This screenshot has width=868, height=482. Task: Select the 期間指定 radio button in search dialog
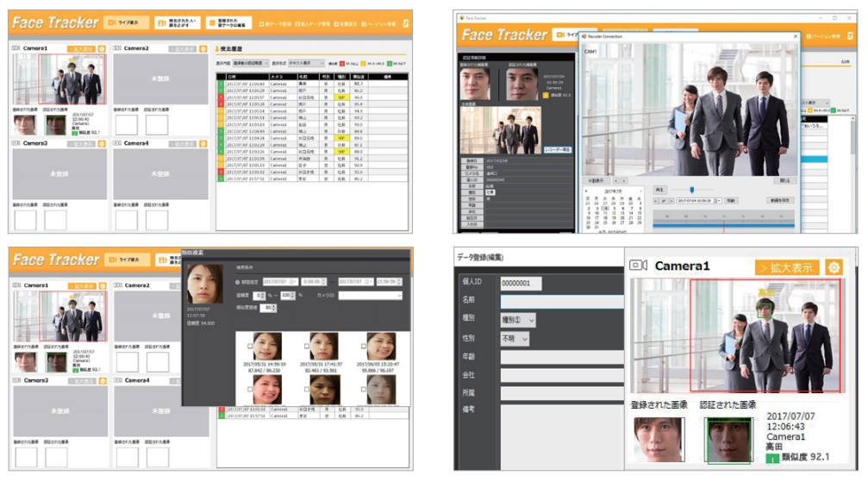pyautogui.click(x=238, y=280)
